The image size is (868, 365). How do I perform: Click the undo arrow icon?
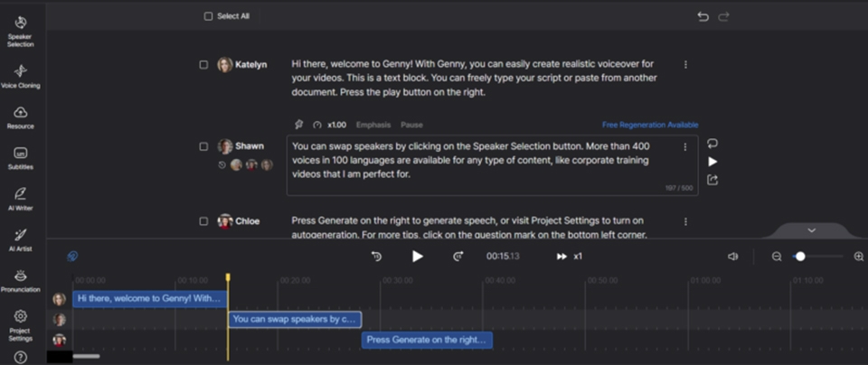(x=703, y=16)
